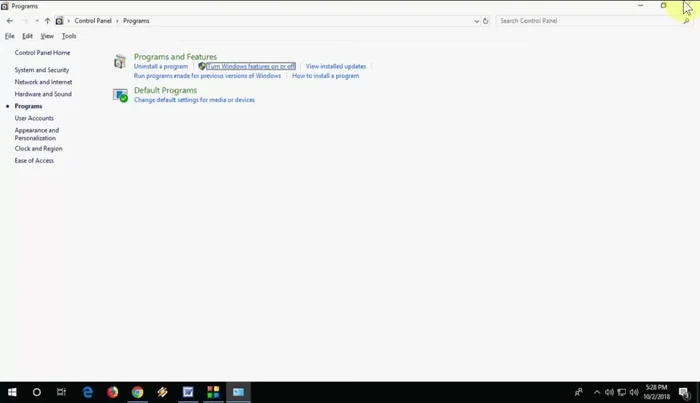This screenshot has width=700, height=403.
Task: Open Ease of Access category
Action: [34, 160]
